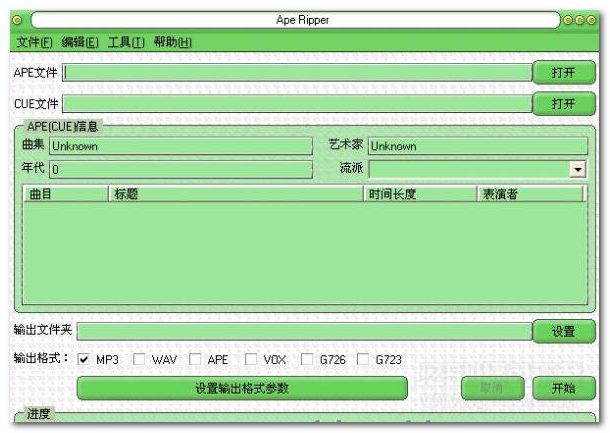Viewport: 610px width, 433px height.
Task: Uncheck the MP3 output format checkbox
Action: (83, 359)
